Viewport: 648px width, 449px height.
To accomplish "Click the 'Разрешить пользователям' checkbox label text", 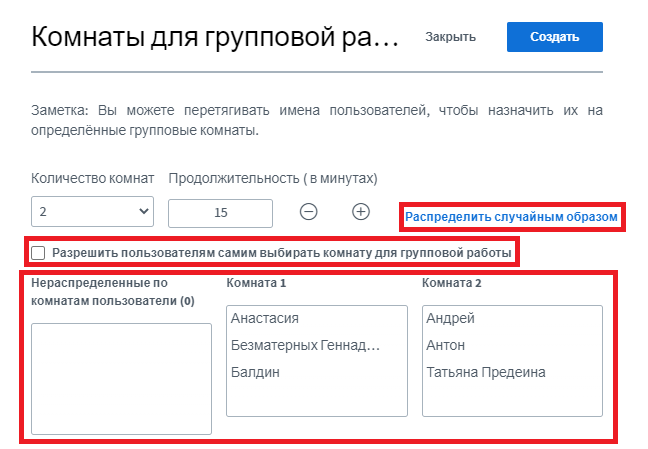I will coord(282,253).
